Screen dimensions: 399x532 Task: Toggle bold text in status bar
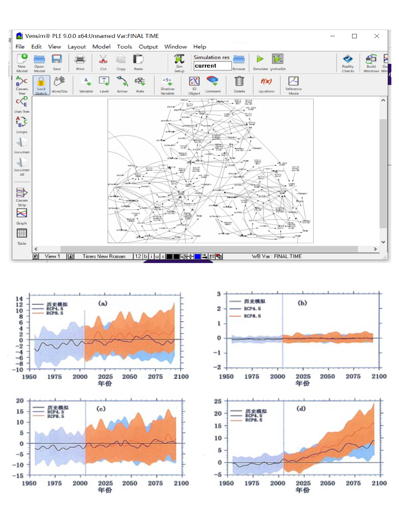click(146, 256)
